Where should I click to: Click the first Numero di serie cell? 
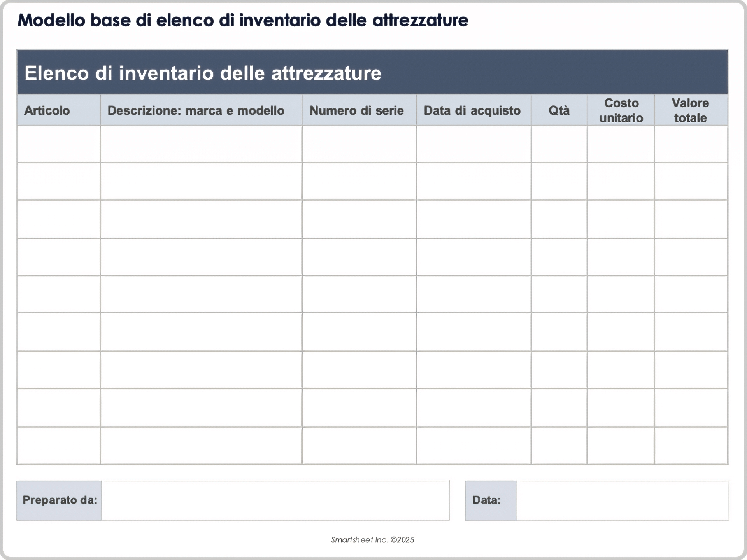click(x=358, y=144)
